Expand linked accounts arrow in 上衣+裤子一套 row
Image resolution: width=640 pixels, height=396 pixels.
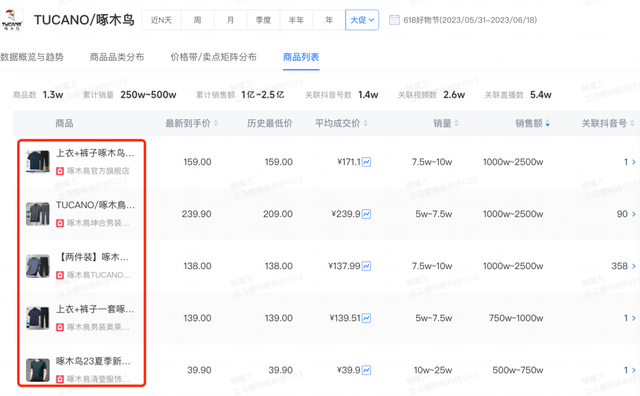point(633,318)
